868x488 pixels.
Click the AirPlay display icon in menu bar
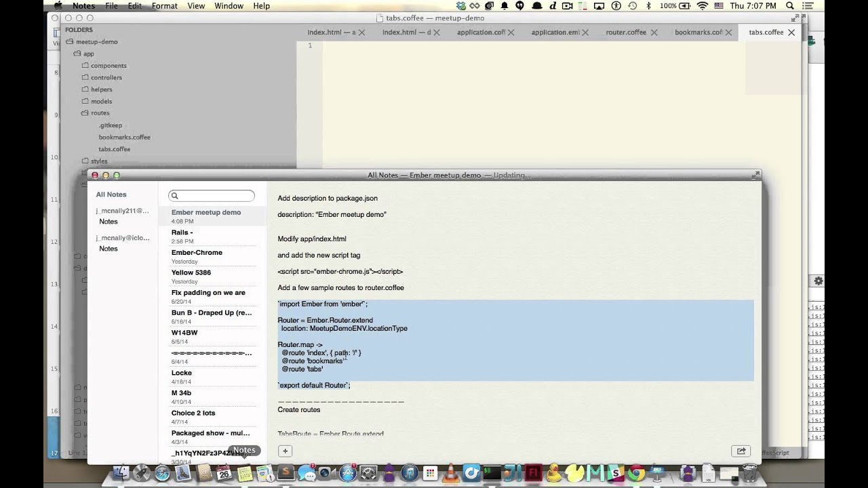[599, 5]
